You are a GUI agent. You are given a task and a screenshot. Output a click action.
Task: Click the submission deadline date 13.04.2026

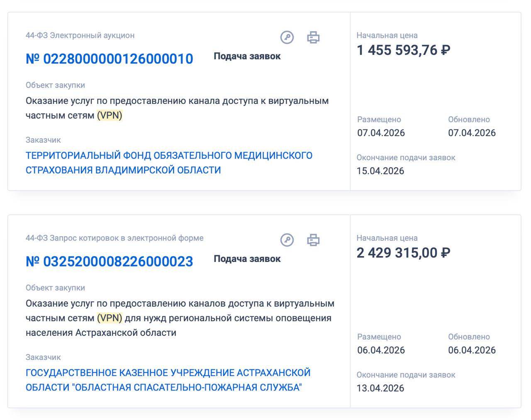tap(380, 388)
